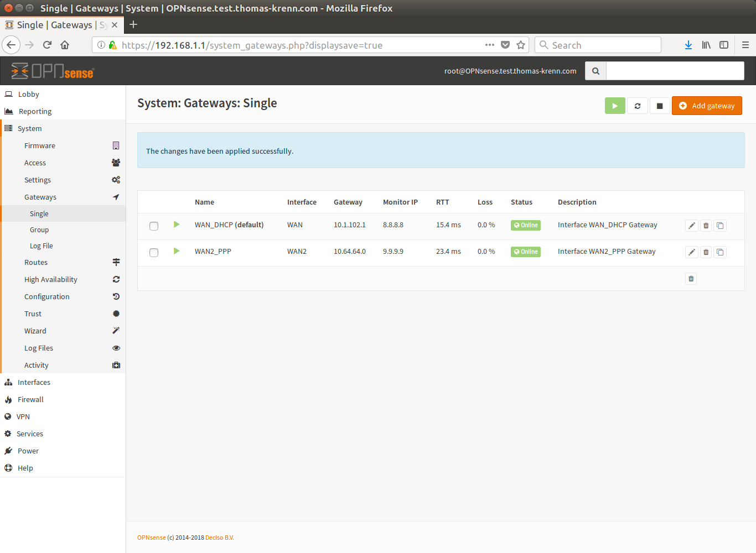Open the Routes menu item
The image size is (756, 553).
coord(36,262)
